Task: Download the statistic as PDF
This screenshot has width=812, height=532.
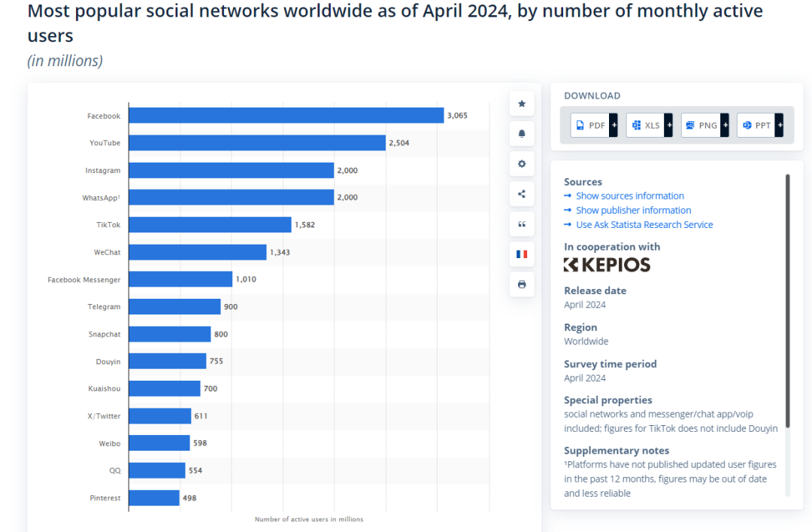Action: 590,125
